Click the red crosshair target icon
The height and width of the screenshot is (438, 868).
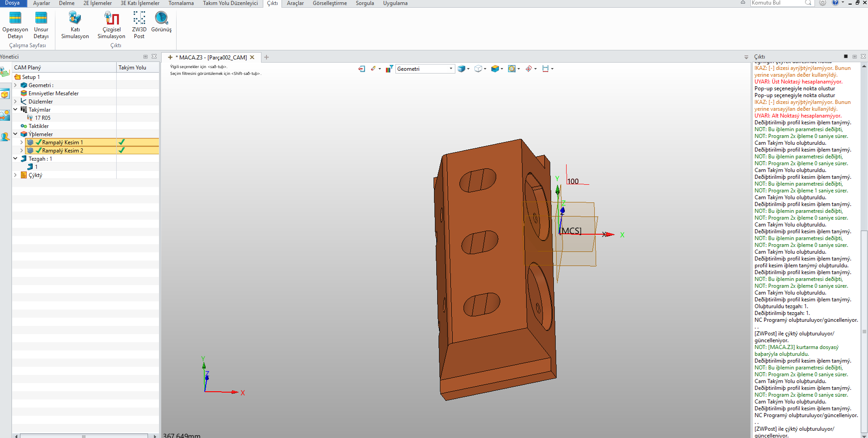tap(528, 69)
